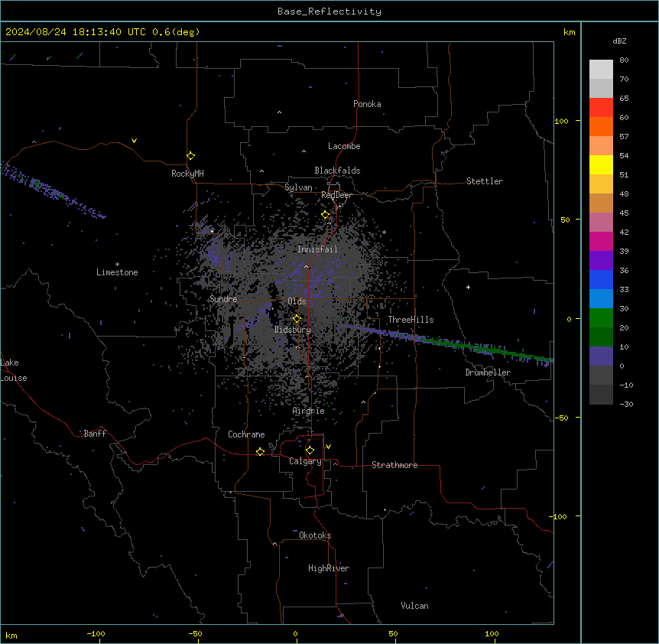The image size is (659, 644).
Task: Click the Strathmore label
Action: (x=394, y=465)
